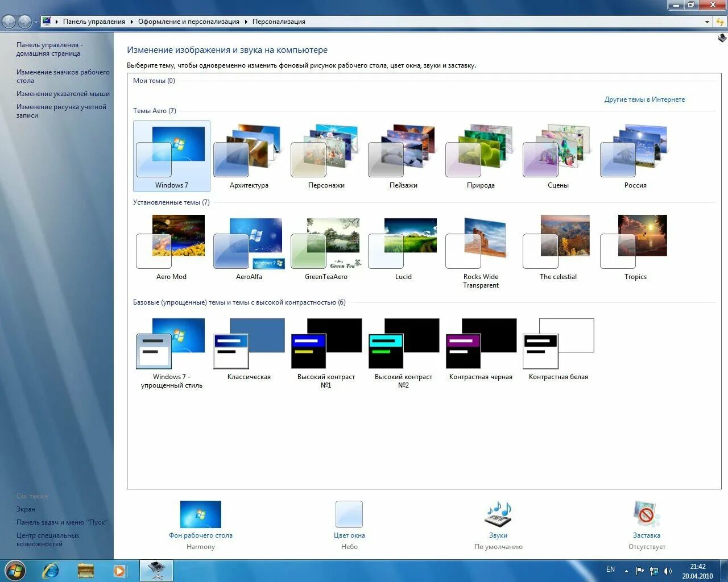Expand arrow after Панель управления breadcrumb
The width and height of the screenshot is (728, 582).
click(132, 22)
